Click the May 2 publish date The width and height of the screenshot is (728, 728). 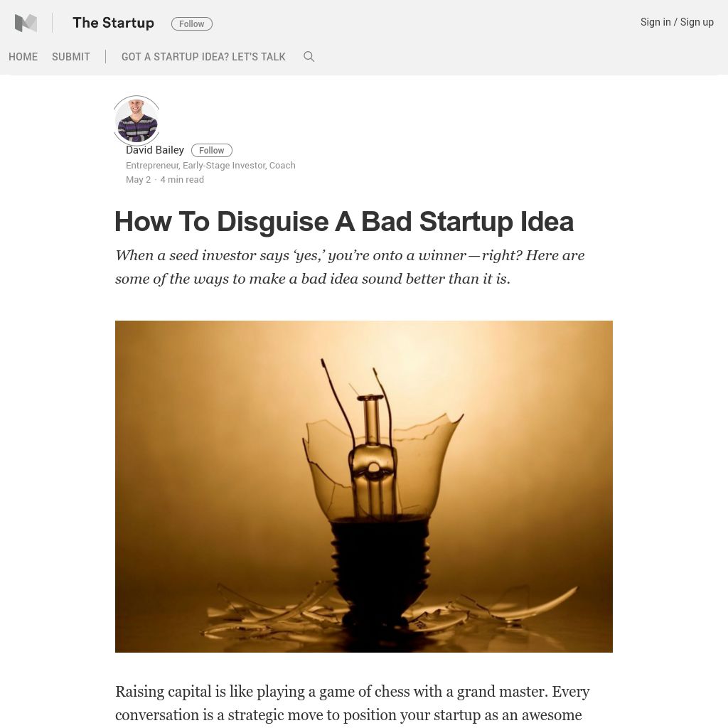click(139, 180)
